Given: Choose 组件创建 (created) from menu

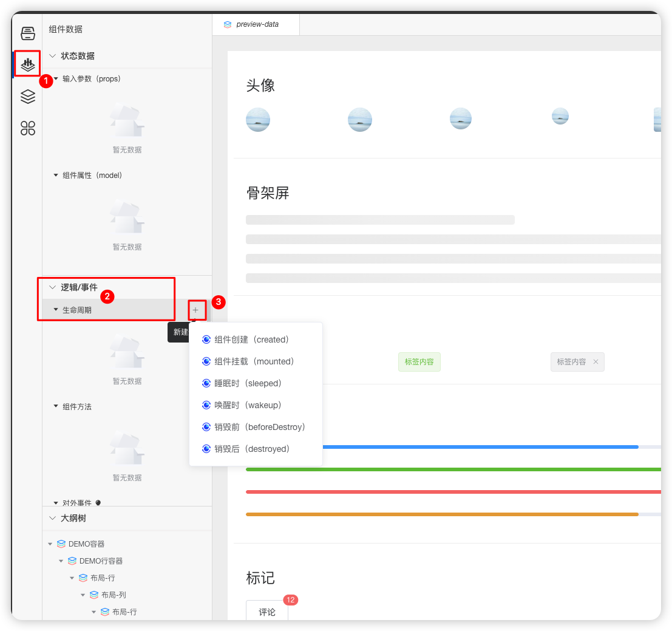Looking at the screenshot, I should point(256,339).
